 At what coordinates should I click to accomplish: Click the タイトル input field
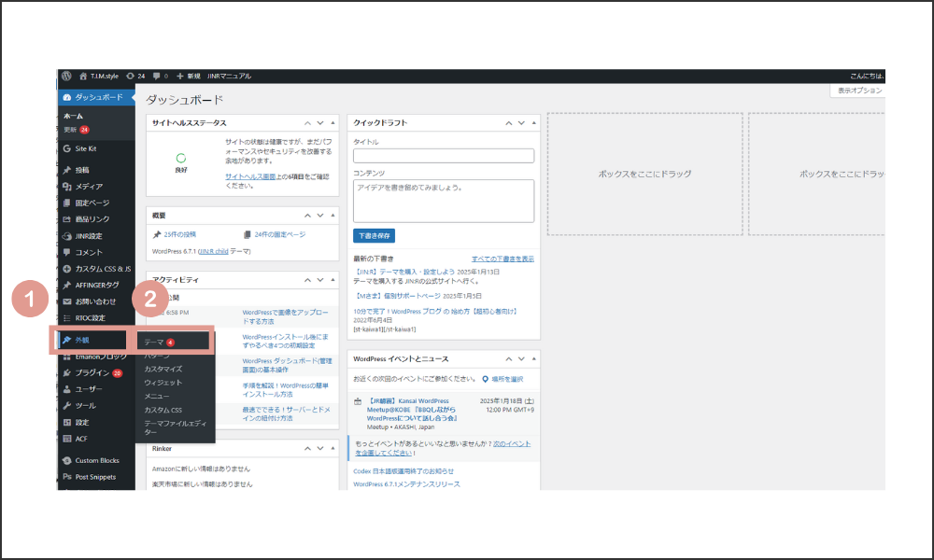point(444,156)
